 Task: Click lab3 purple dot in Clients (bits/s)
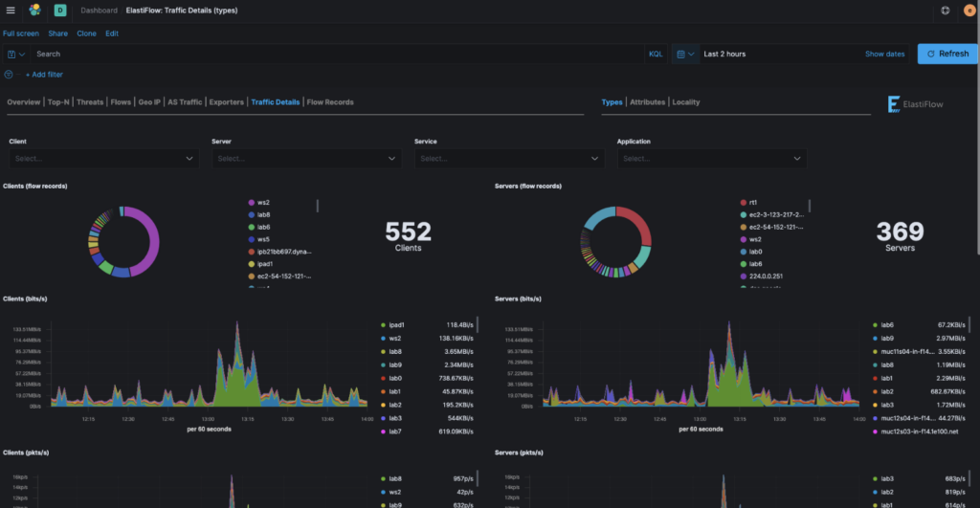click(x=383, y=419)
